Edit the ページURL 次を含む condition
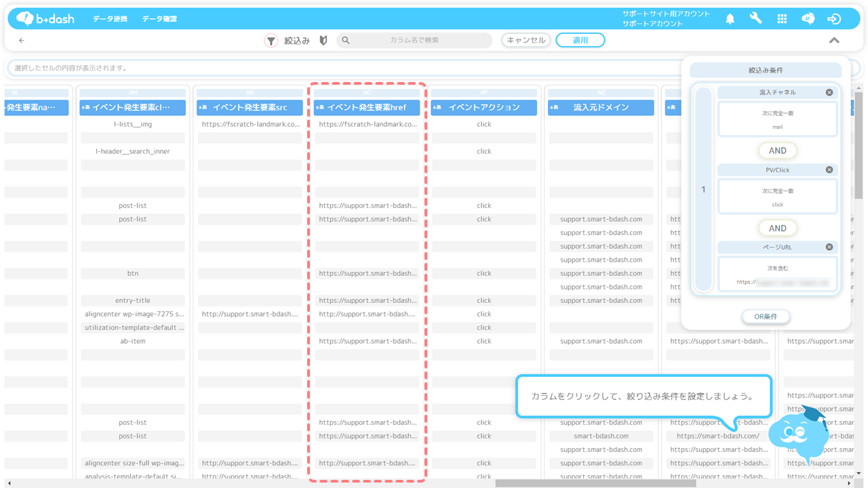868x488 pixels. point(778,274)
